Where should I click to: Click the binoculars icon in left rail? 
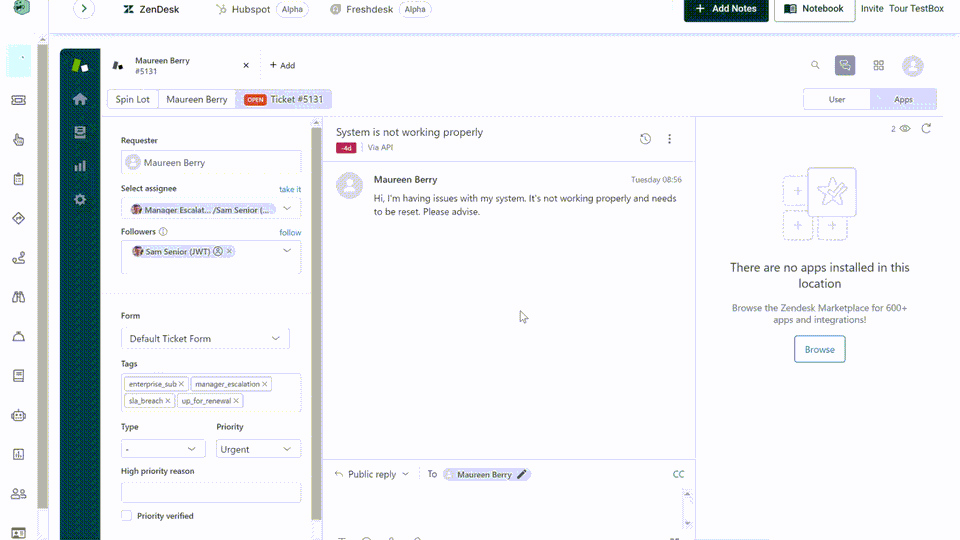(18, 297)
